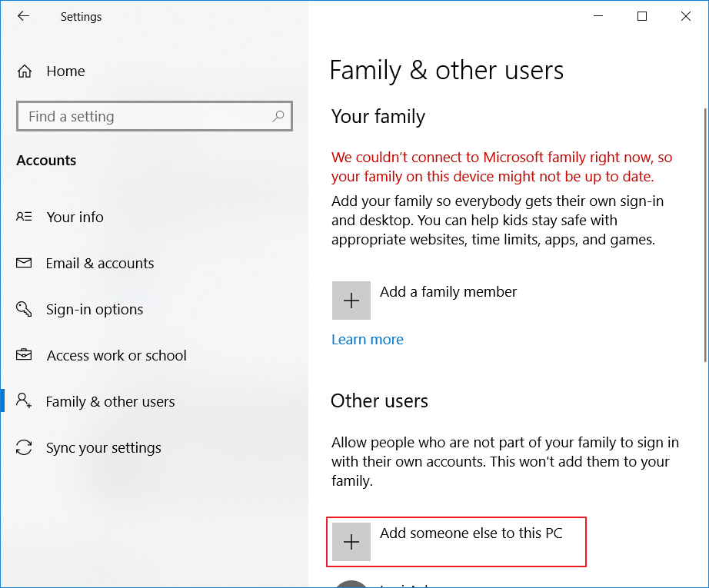Click the vertical scrollbar on the right
709x588 pixels.
tap(704, 231)
